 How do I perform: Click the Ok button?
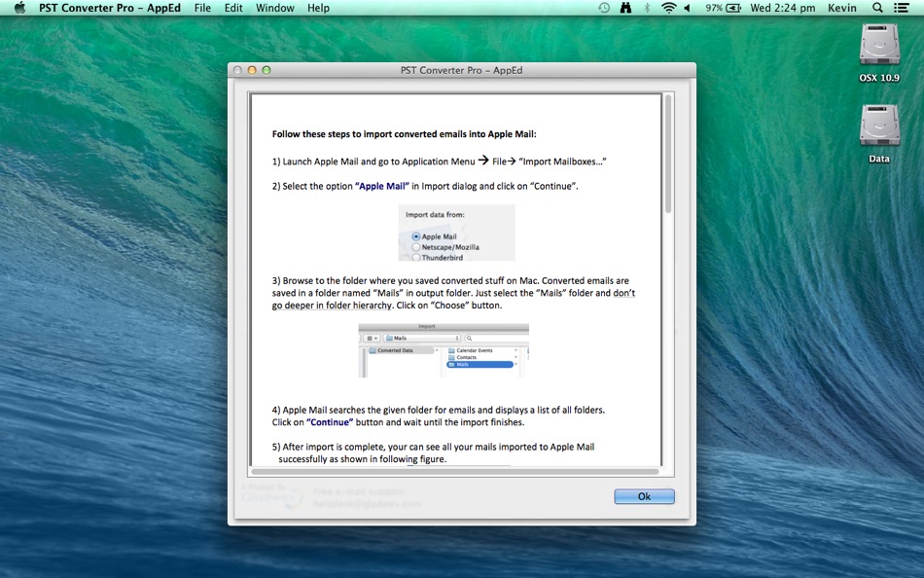pos(644,496)
